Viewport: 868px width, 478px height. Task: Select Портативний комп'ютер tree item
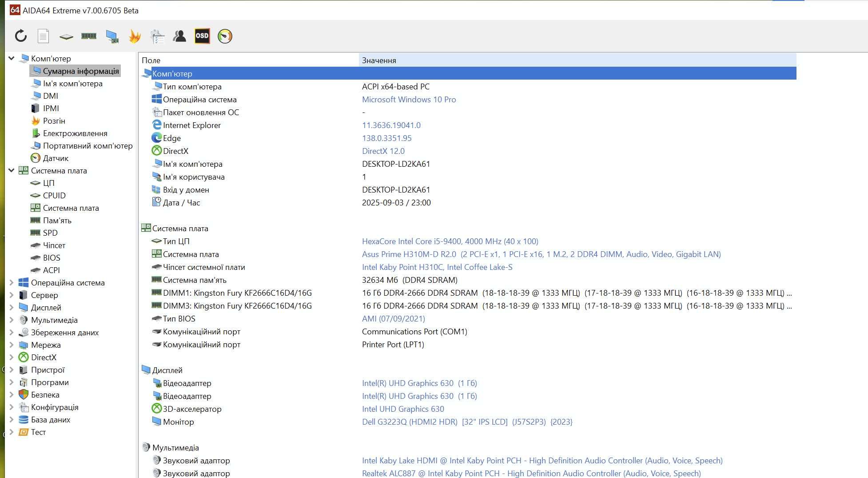88,146
